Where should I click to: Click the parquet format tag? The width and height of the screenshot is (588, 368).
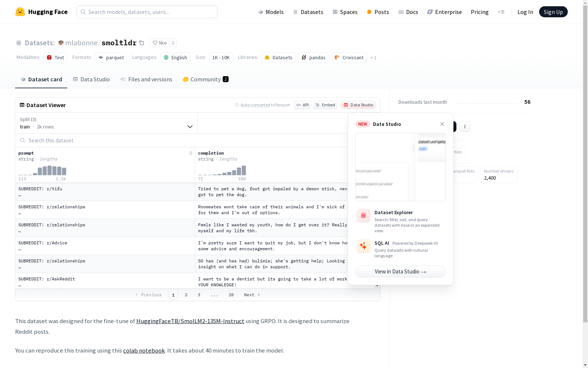[x=111, y=57]
